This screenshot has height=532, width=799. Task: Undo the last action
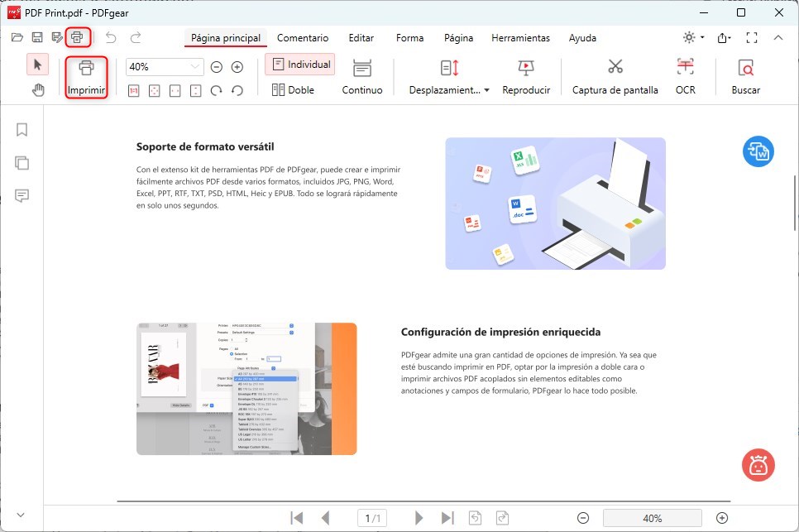coord(111,37)
